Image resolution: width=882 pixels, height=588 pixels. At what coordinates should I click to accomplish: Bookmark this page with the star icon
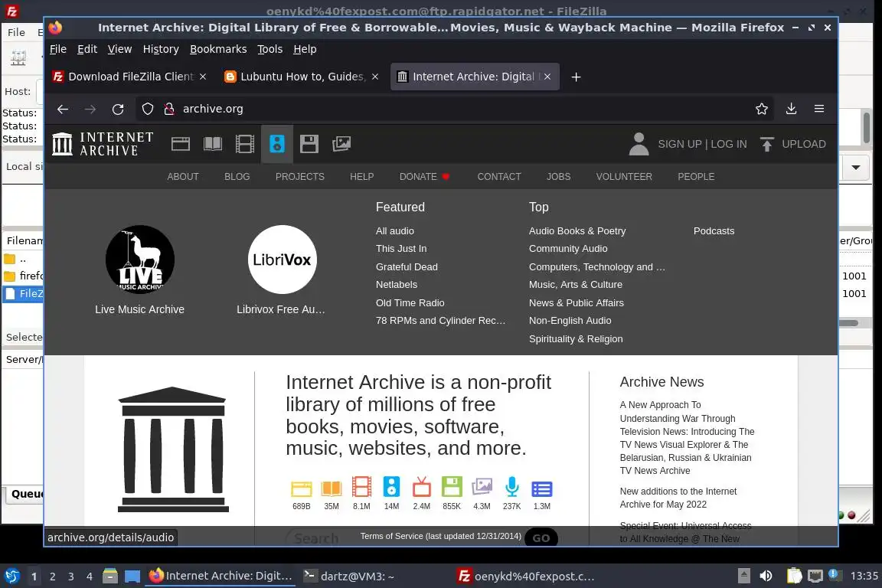(762, 109)
